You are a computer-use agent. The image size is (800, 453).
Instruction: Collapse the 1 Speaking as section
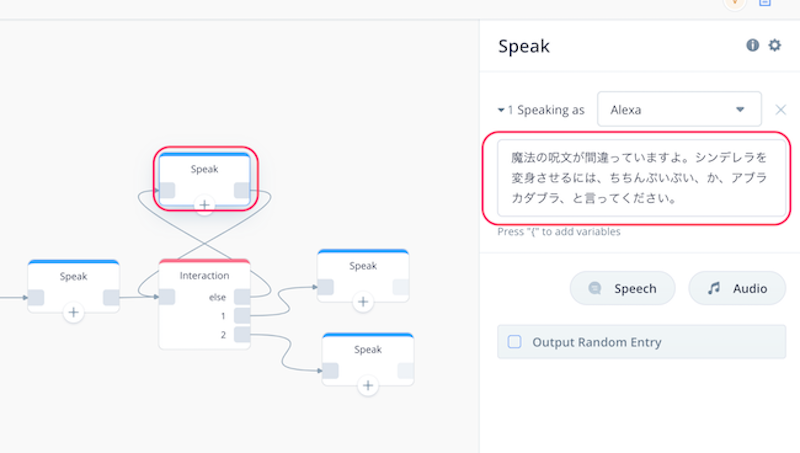click(501, 110)
